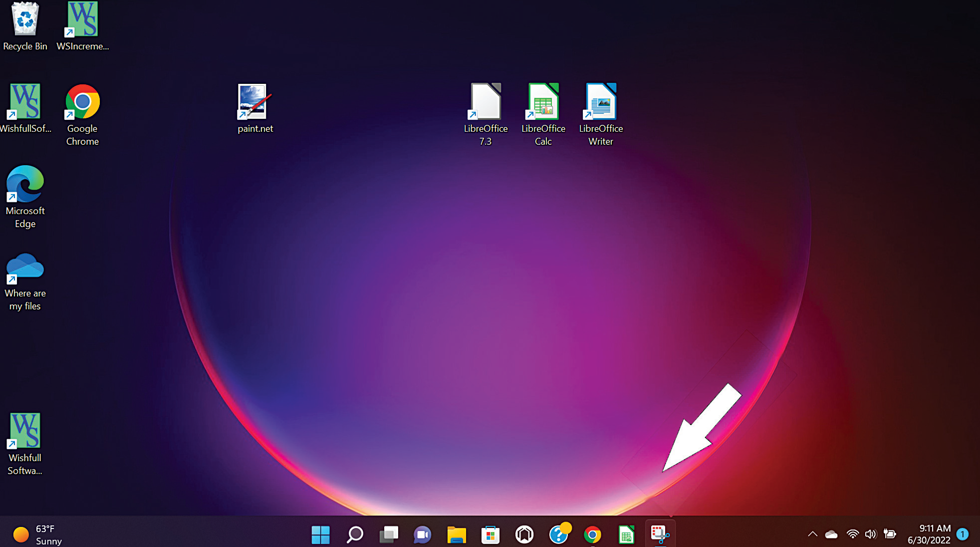This screenshot has height=547, width=980.
Task: Select the Microsoft Edge desktop shortcut
Action: (25, 197)
